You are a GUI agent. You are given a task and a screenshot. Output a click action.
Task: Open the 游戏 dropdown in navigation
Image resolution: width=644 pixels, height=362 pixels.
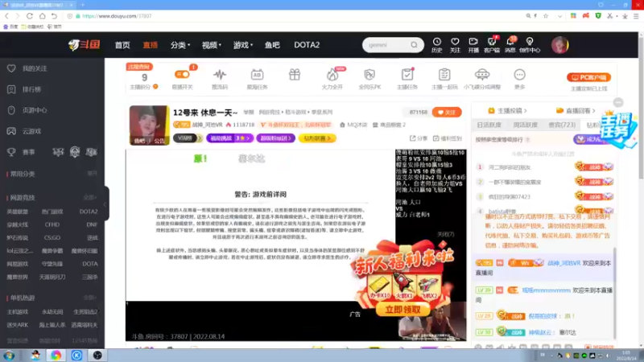click(243, 45)
